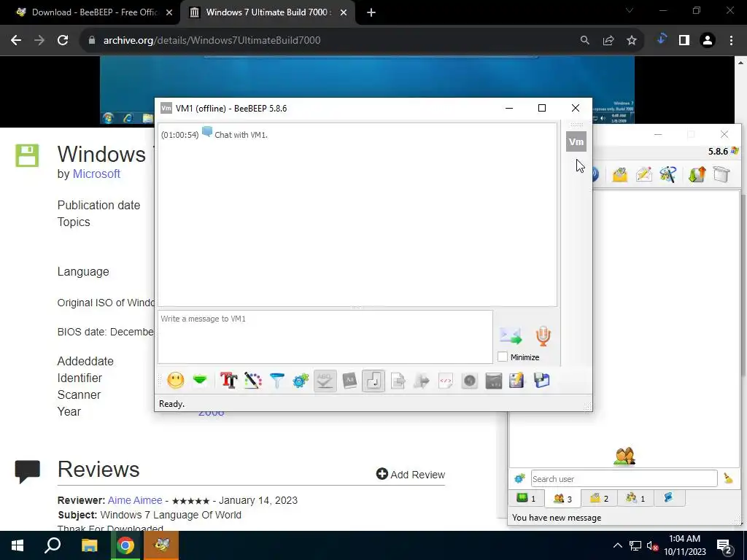Change the chat font with the T icon
Image resolution: width=747 pixels, height=560 pixels.
coord(228,381)
